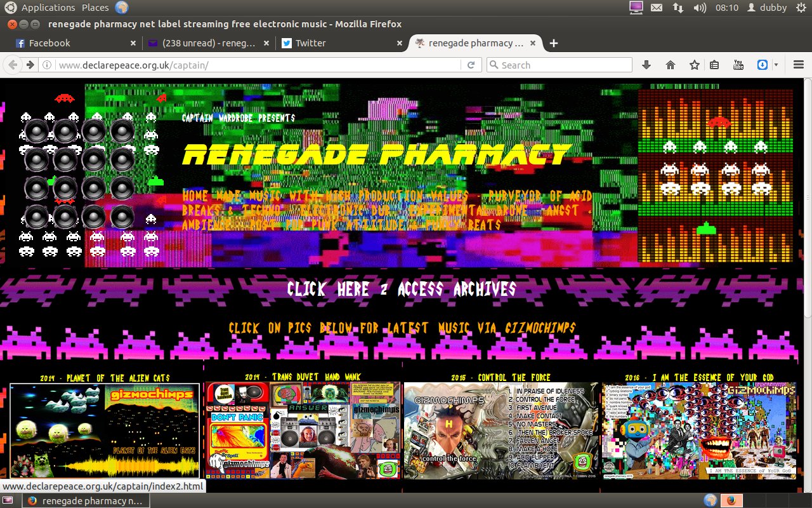Click the blue download helper extension icon
This screenshot has width=812, height=508.
click(763, 65)
